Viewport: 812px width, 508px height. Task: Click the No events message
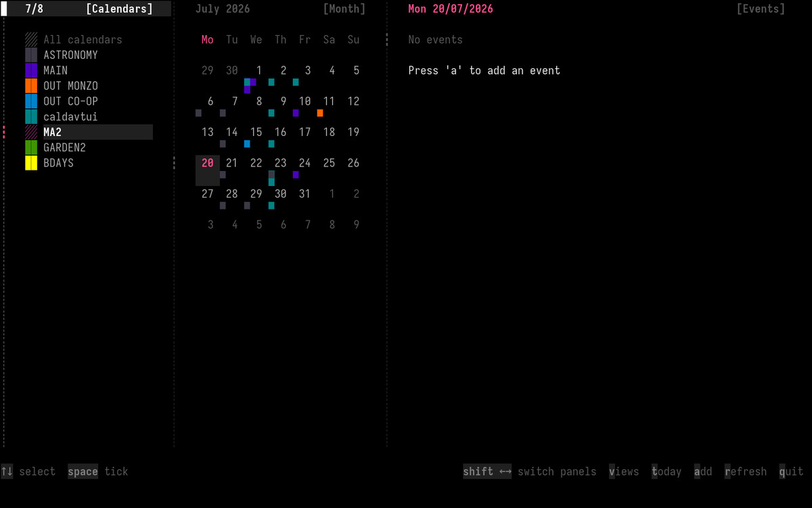(x=436, y=39)
